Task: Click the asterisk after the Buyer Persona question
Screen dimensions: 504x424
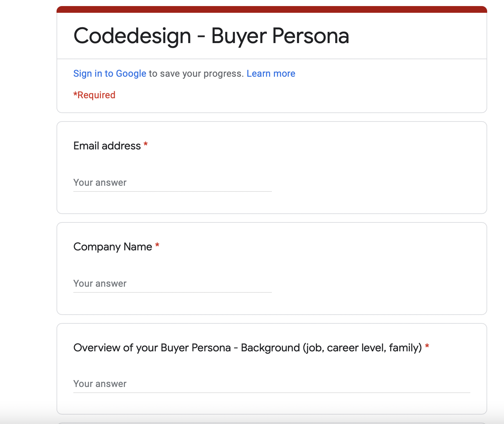Action: pos(427,346)
